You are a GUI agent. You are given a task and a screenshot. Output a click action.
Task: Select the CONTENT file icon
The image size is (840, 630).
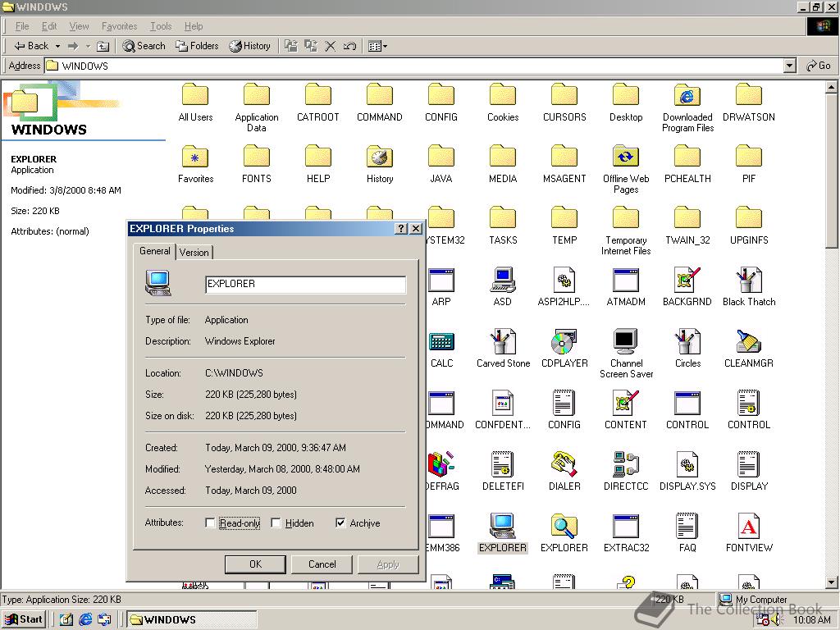coord(626,403)
